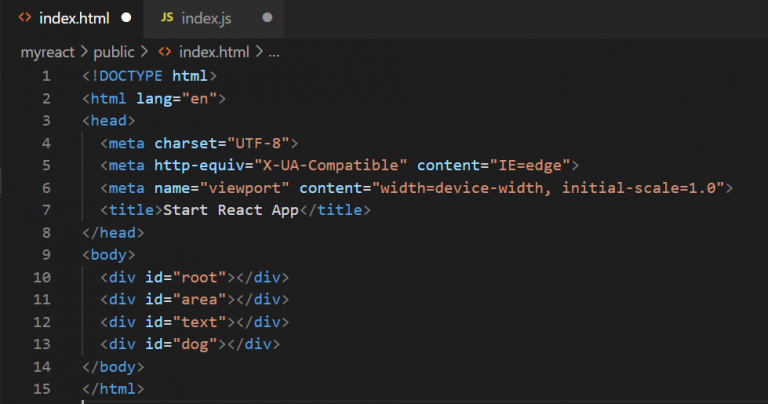Select line number 1 in the gutter
The width and height of the screenshot is (768, 404).
click(46, 76)
